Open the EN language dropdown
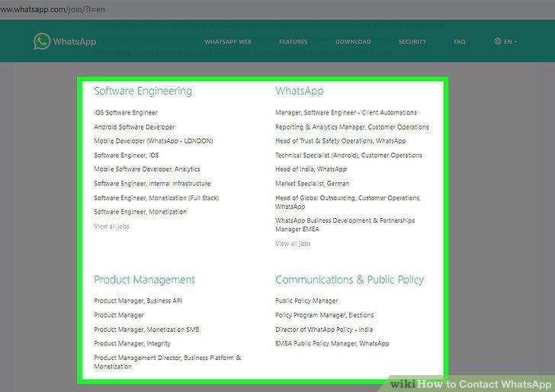 (x=505, y=41)
